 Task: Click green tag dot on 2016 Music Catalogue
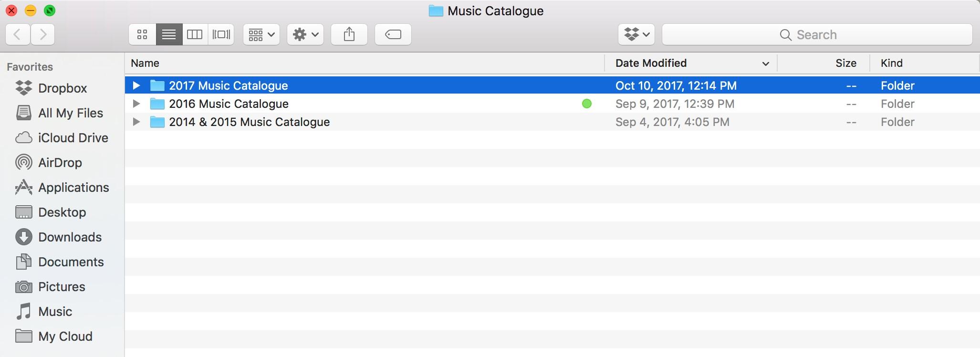(x=587, y=104)
